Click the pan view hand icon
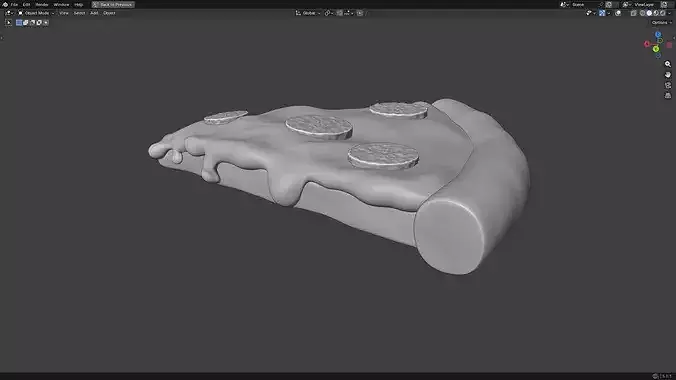This screenshot has height=380, width=676. point(668,75)
